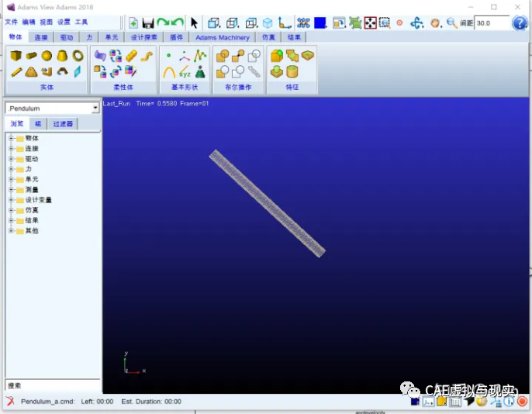Click the Chain geometry tool
The image size is (532, 414).
pyautogui.click(x=254, y=71)
